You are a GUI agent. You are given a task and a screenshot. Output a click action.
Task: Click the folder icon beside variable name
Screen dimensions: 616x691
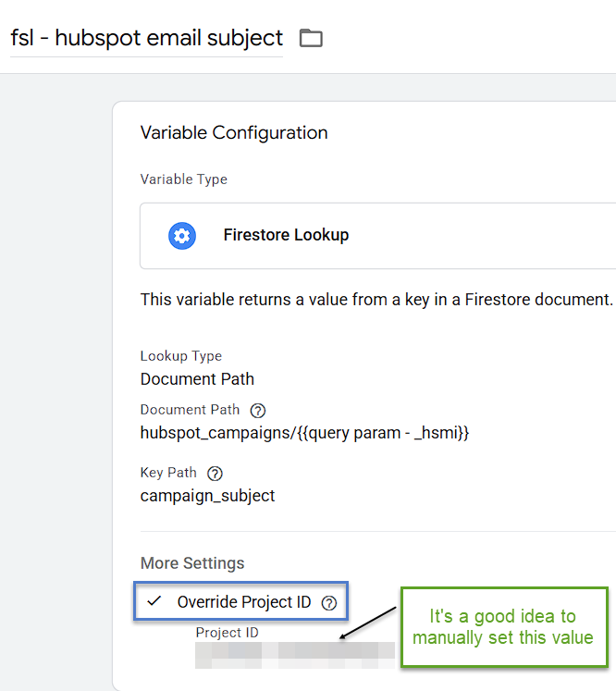tap(311, 38)
